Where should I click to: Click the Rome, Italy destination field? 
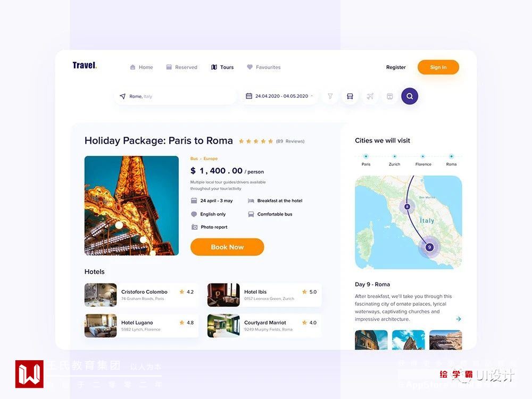(176, 96)
